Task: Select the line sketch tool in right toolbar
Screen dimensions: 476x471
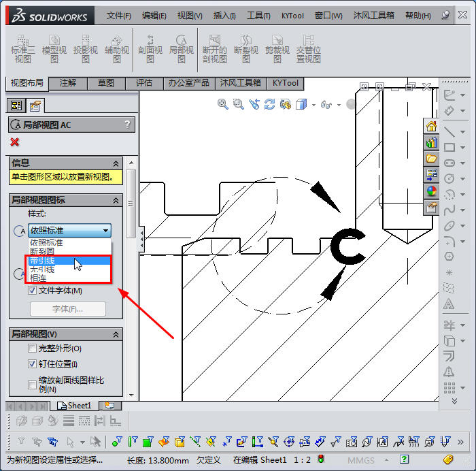Action: tap(449, 131)
